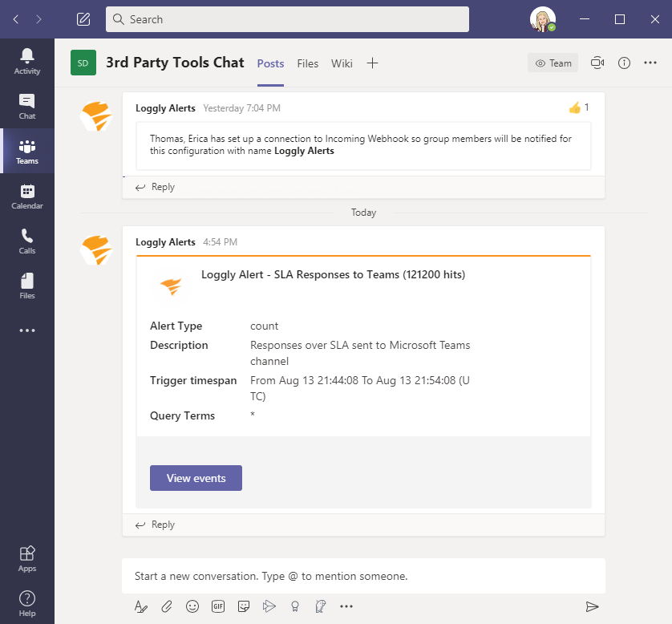
Task: Open the Chat section
Action: 27,106
